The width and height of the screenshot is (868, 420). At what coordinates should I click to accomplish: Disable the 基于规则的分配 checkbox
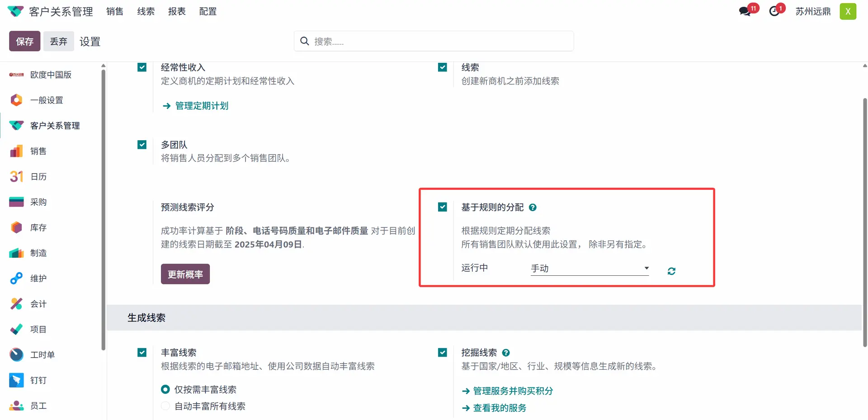443,207
